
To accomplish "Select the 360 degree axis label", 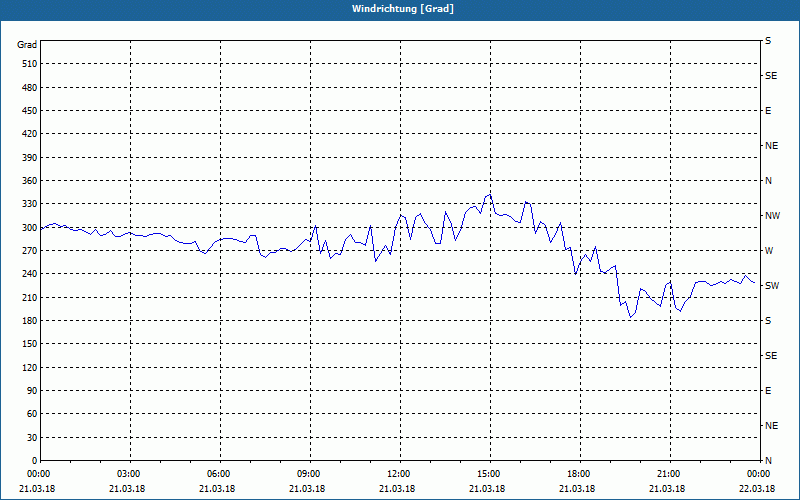I will pos(30,181).
